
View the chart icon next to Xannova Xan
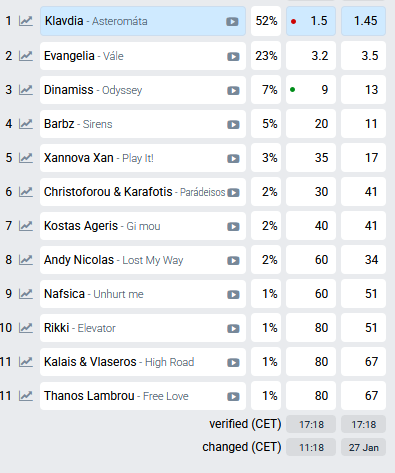26,158
